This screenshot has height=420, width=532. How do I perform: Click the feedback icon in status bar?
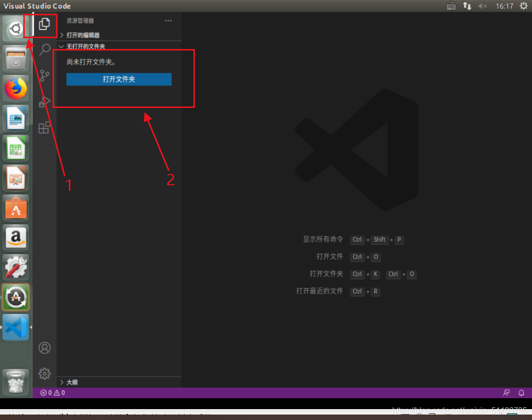[506, 393]
